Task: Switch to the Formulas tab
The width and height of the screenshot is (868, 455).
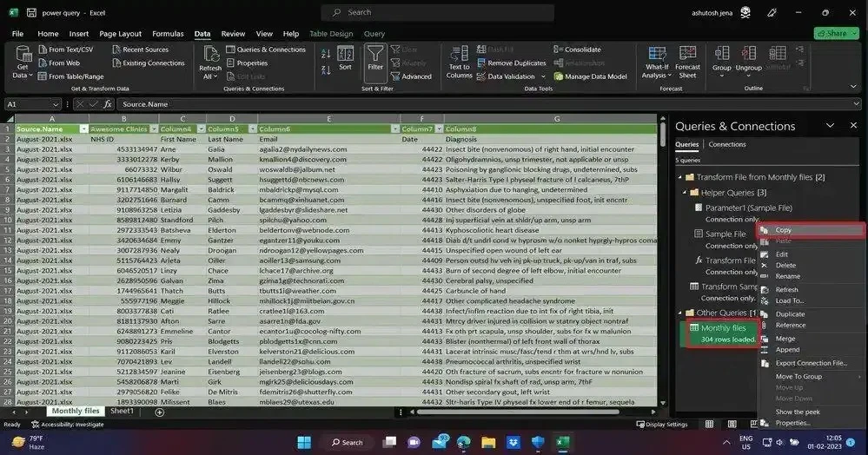Action: (168, 34)
